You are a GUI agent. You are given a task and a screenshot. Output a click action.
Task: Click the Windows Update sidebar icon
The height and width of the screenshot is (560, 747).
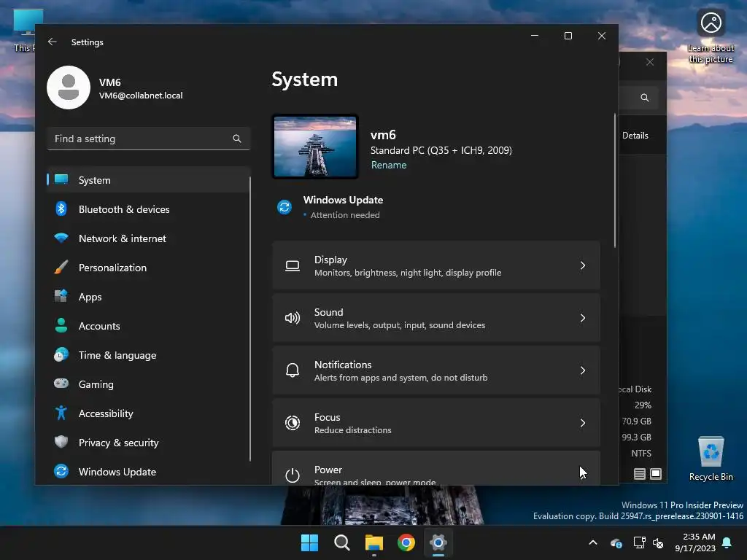61,472
